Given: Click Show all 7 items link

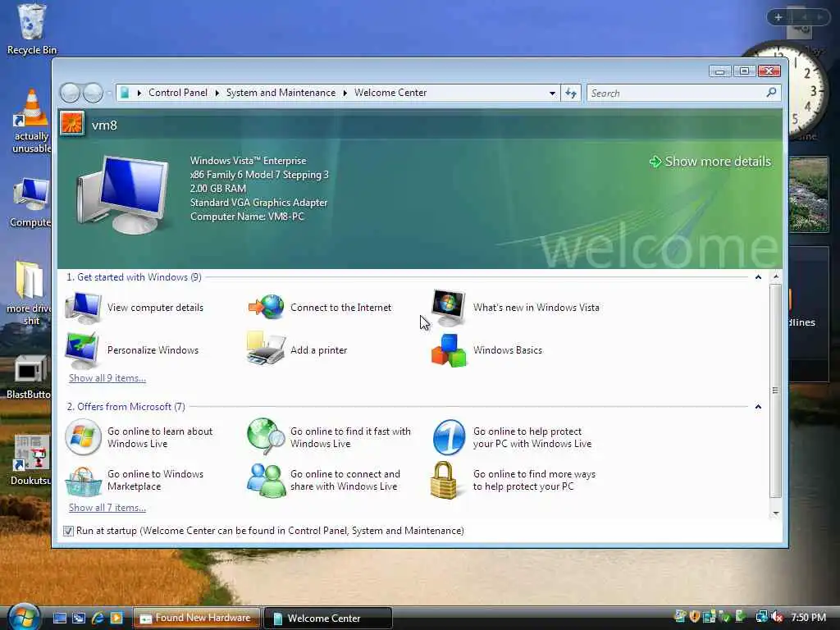Looking at the screenshot, I should click(x=107, y=508).
